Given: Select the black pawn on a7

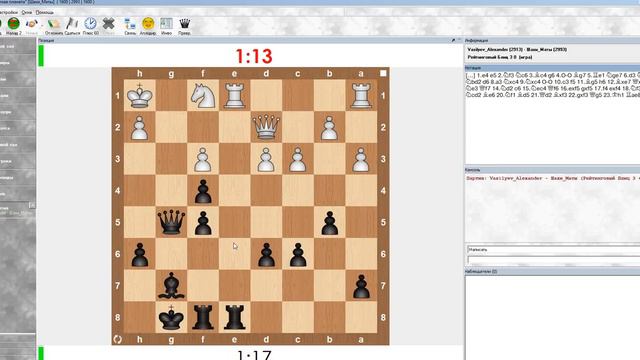Looking at the screenshot, I should (x=361, y=285).
